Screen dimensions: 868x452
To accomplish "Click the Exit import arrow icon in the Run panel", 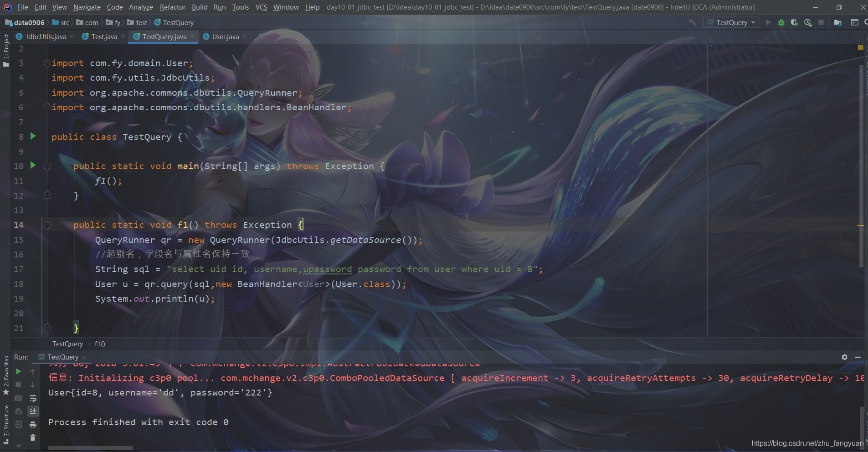I will pos(18,424).
